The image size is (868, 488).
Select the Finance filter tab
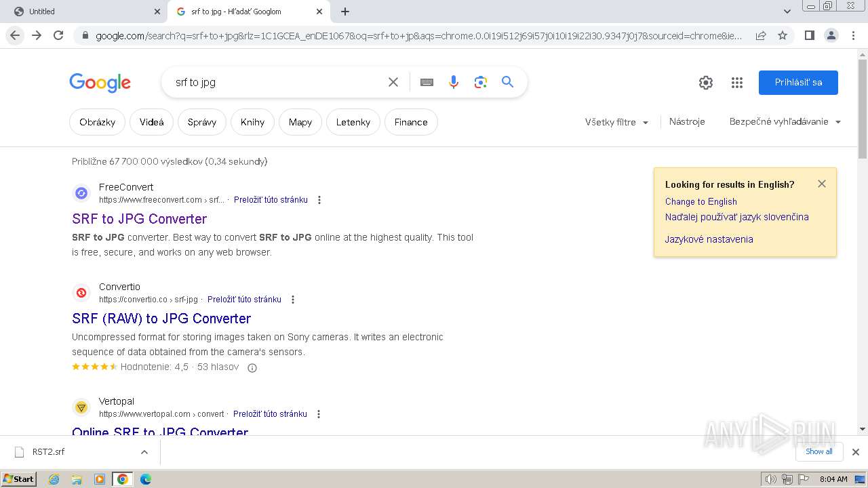411,122
